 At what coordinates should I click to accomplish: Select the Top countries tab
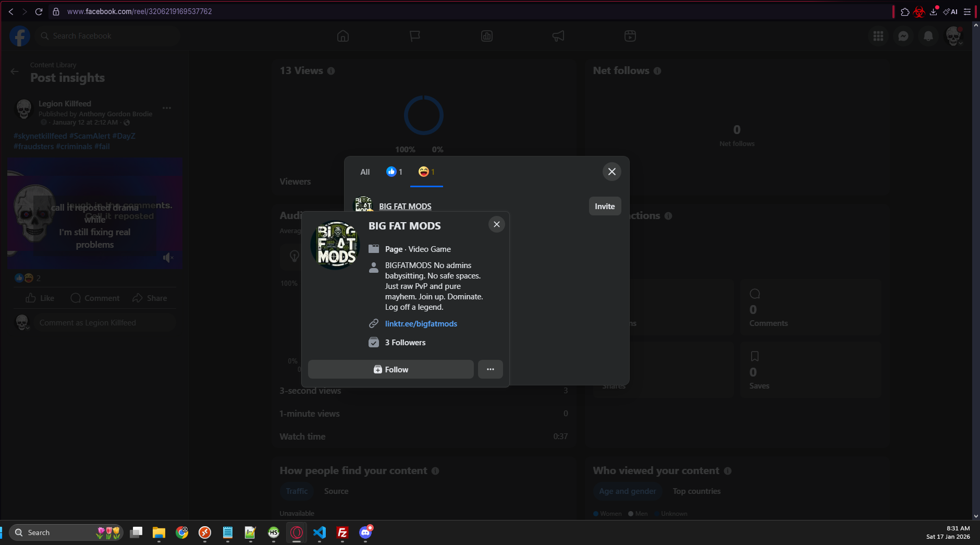click(696, 491)
